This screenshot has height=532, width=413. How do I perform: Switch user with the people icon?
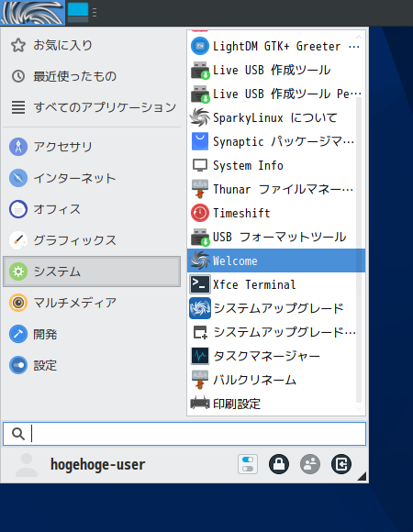310,464
